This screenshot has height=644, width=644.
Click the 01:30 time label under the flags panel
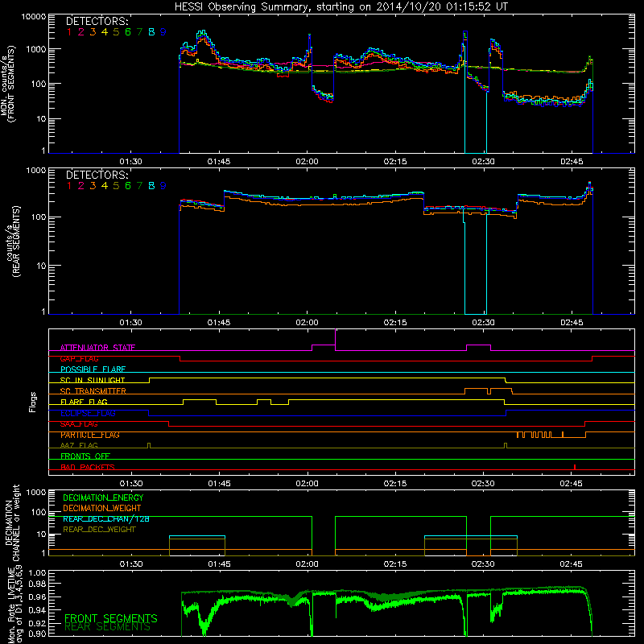[x=131, y=484]
